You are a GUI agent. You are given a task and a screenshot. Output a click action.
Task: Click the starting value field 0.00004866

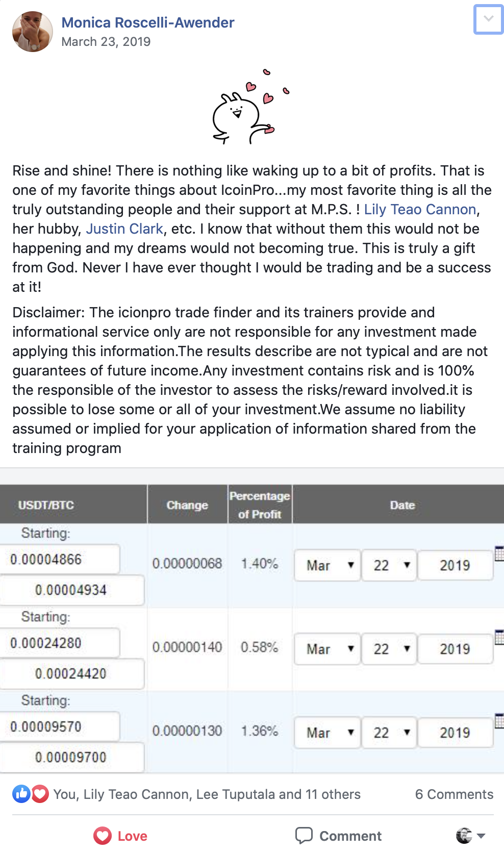pos(59,559)
